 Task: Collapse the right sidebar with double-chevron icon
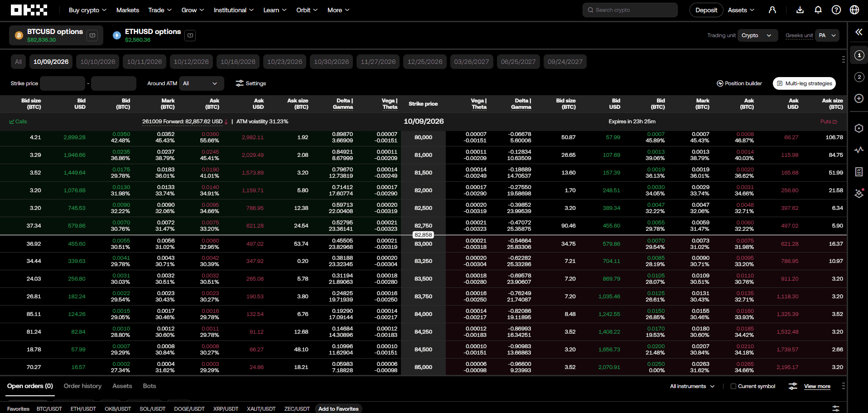coord(858,32)
